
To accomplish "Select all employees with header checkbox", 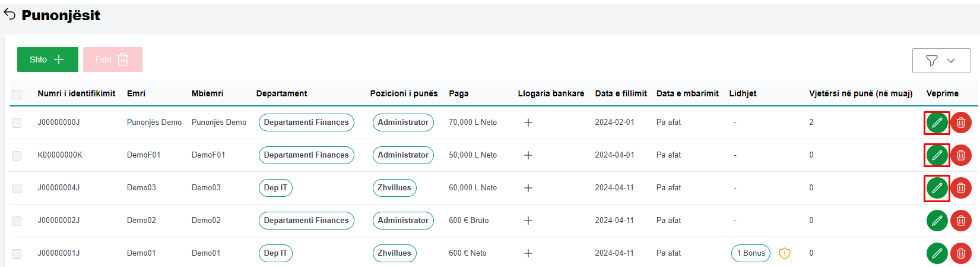I will click(x=17, y=94).
